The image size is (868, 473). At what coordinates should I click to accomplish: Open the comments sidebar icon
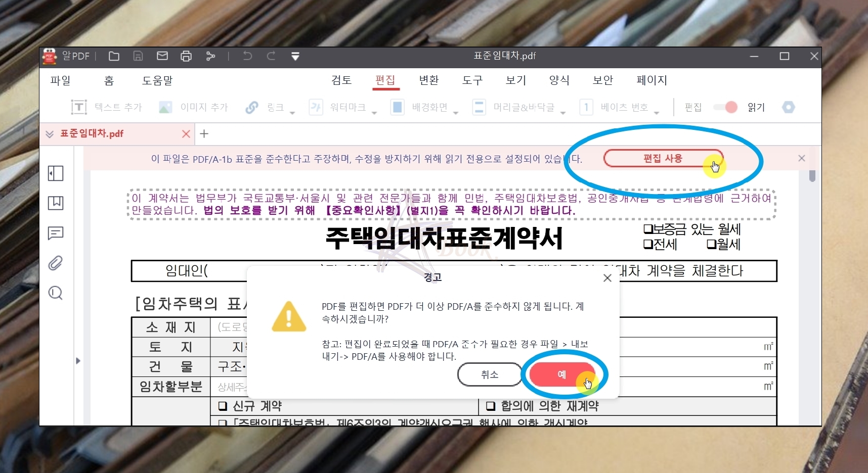(x=56, y=233)
